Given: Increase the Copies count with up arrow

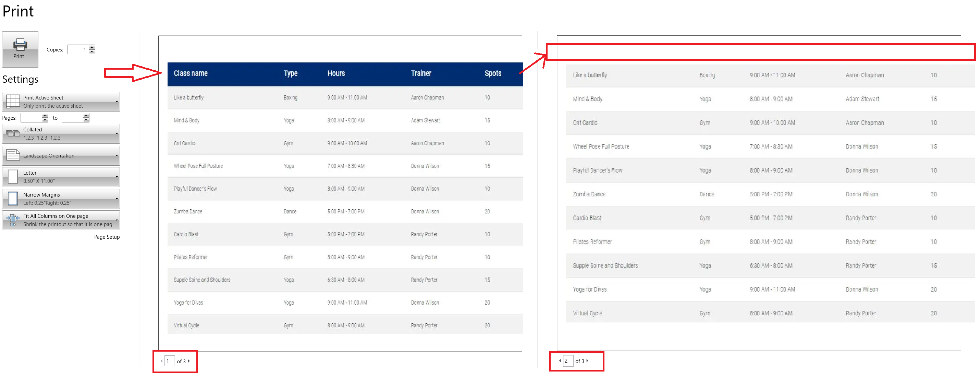Looking at the screenshot, I should [92, 47].
